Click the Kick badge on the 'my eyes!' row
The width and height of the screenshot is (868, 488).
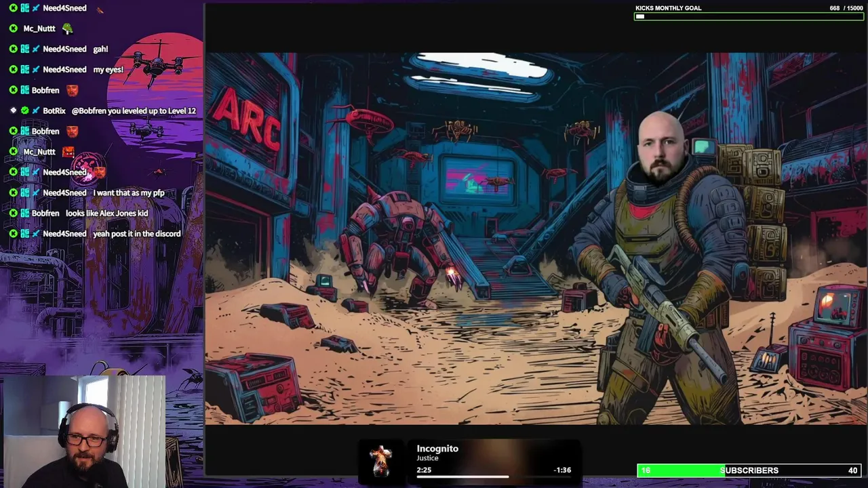(x=13, y=70)
